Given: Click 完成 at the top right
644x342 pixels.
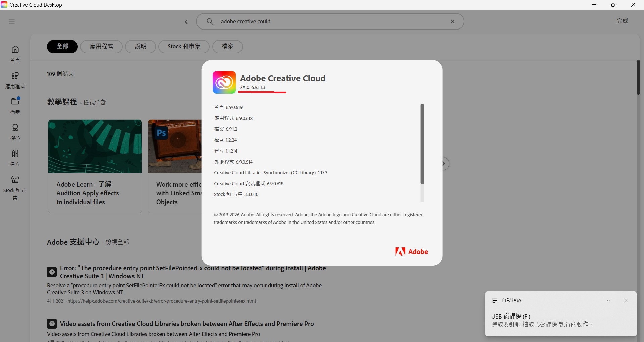Looking at the screenshot, I should coord(622,21).
